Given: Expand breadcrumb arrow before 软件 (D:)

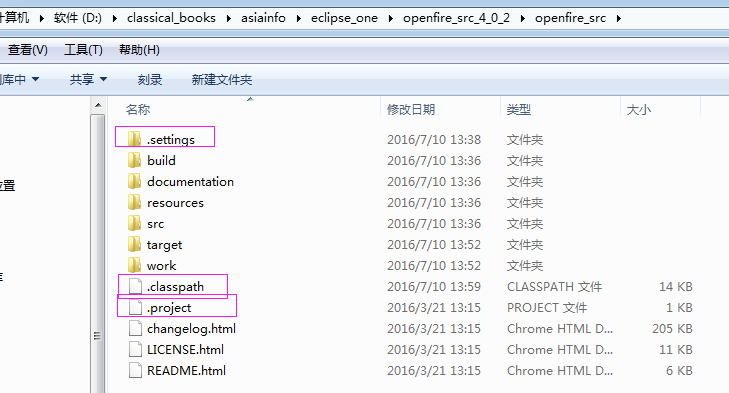Looking at the screenshot, I should point(41,19).
